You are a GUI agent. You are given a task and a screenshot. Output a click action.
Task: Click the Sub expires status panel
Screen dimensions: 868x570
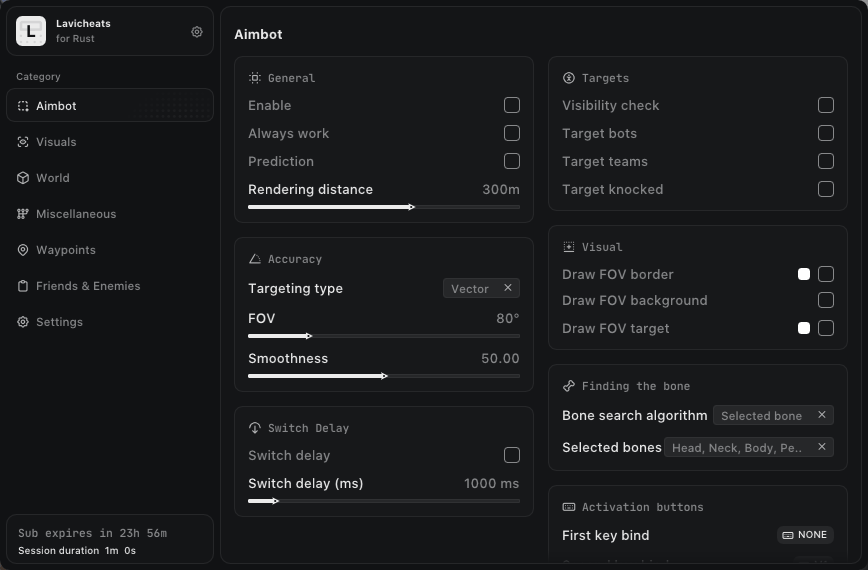[x=110, y=541]
